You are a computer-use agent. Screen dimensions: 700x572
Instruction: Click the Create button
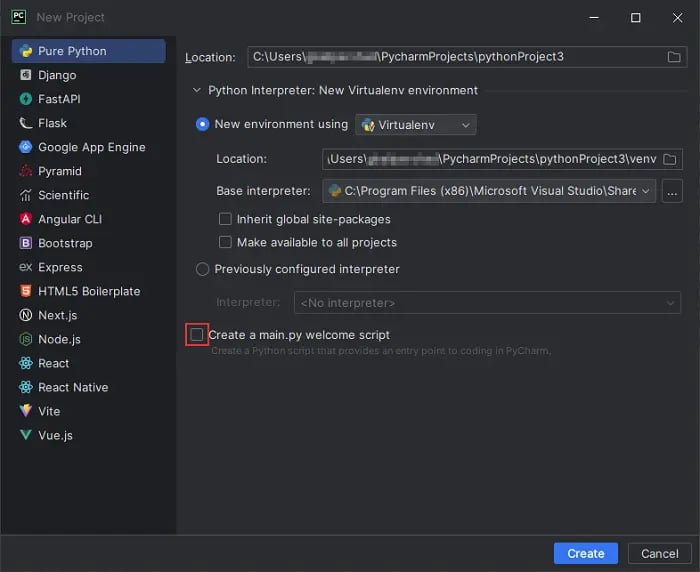click(x=585, y=553)
